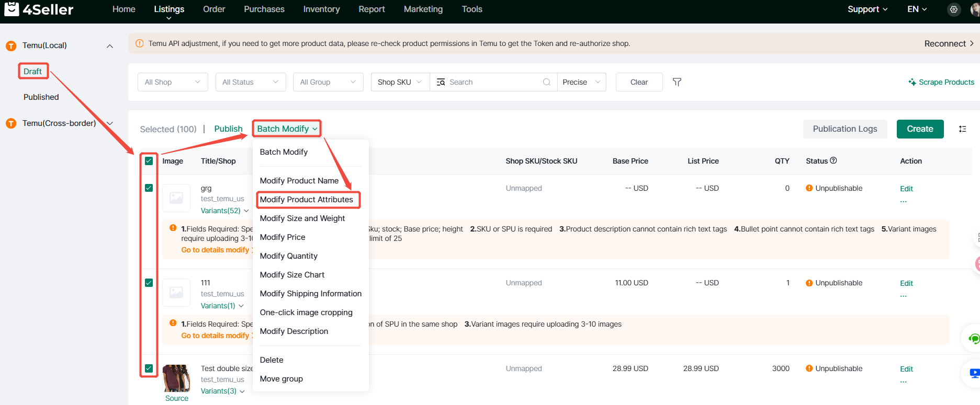Viewport: 980px width, 405px height.
Task: Open the Published sidebar item
Action: [41, 97]
